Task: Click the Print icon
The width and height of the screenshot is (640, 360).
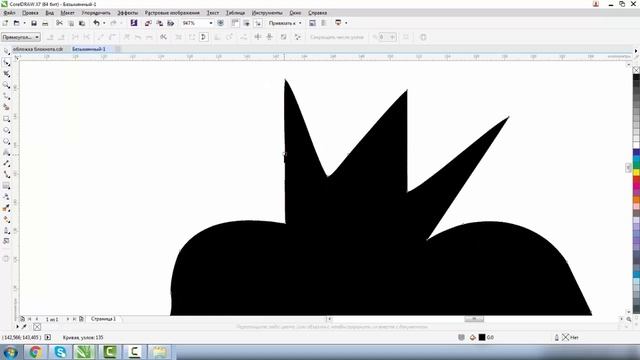Action: coord(45,23)
